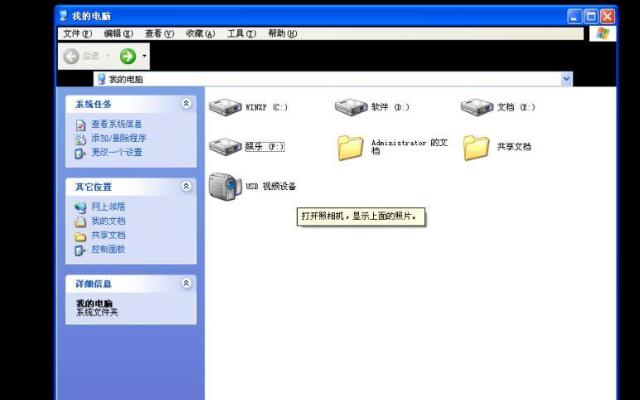Open the address bar dropdown arrow
Screen dimensions: 640x400
coord(567,79)
